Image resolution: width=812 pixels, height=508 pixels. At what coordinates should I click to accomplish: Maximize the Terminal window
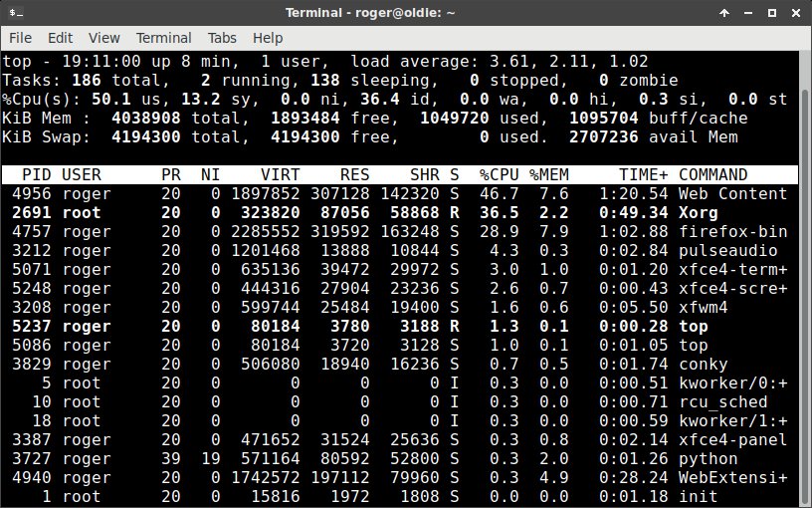(x=772, y=13)
